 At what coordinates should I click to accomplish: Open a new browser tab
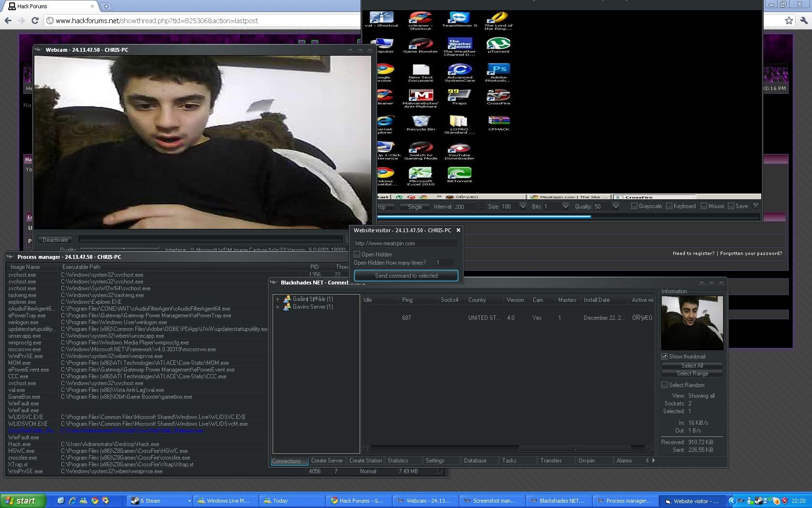(106, 6)
